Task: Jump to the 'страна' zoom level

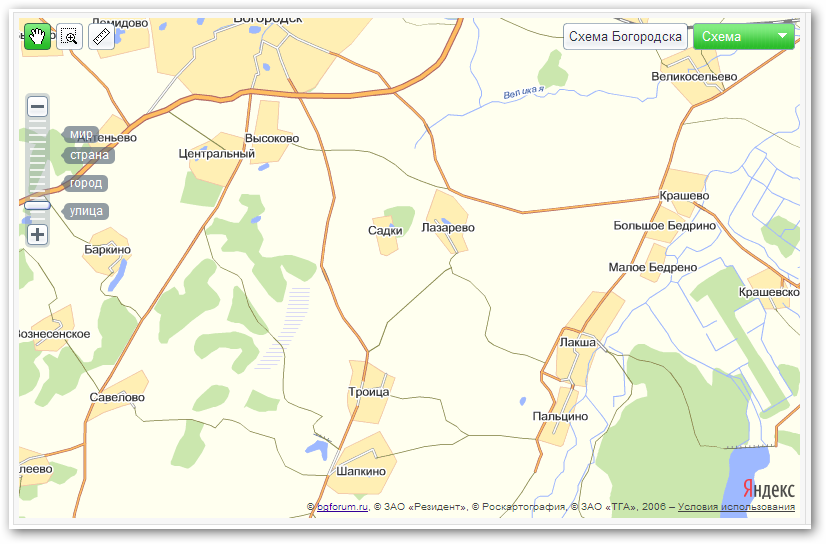Action: [88, 156]
